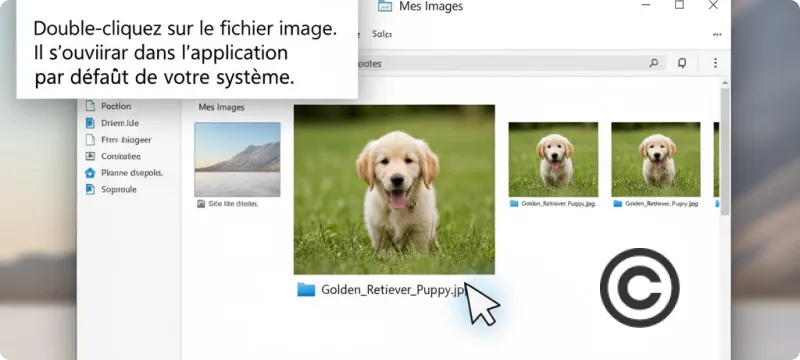Click the Mes Images heading above the thumbnails
Image resolution: width=800 pixels, height=360 pixels.
(x=221, y=107)
